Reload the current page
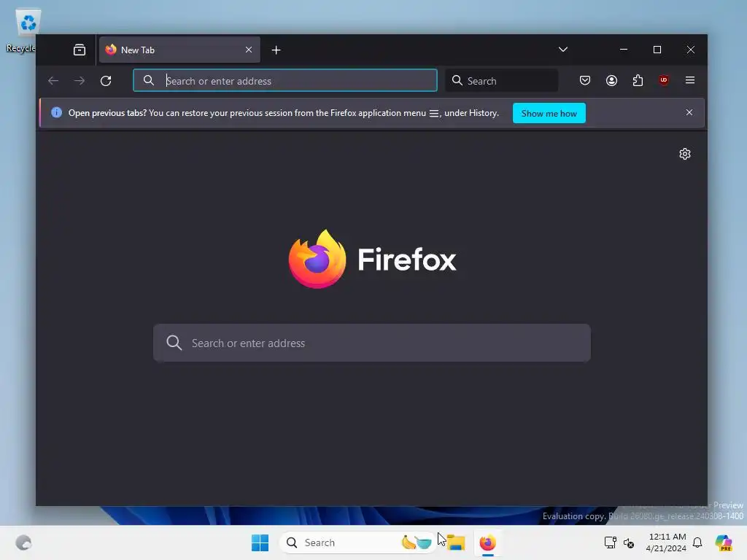This screenshot has height=560, width=747. point(106,80)
